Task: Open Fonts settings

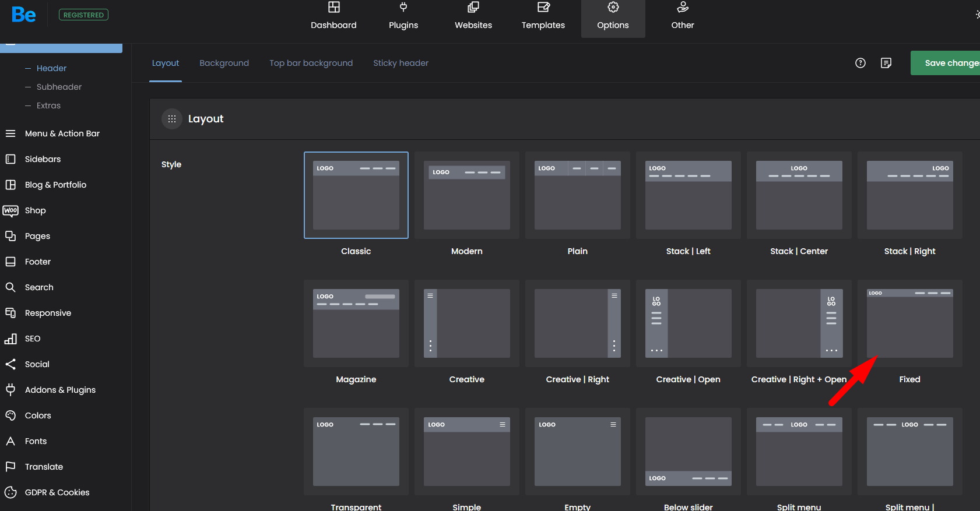Action: 36,441
